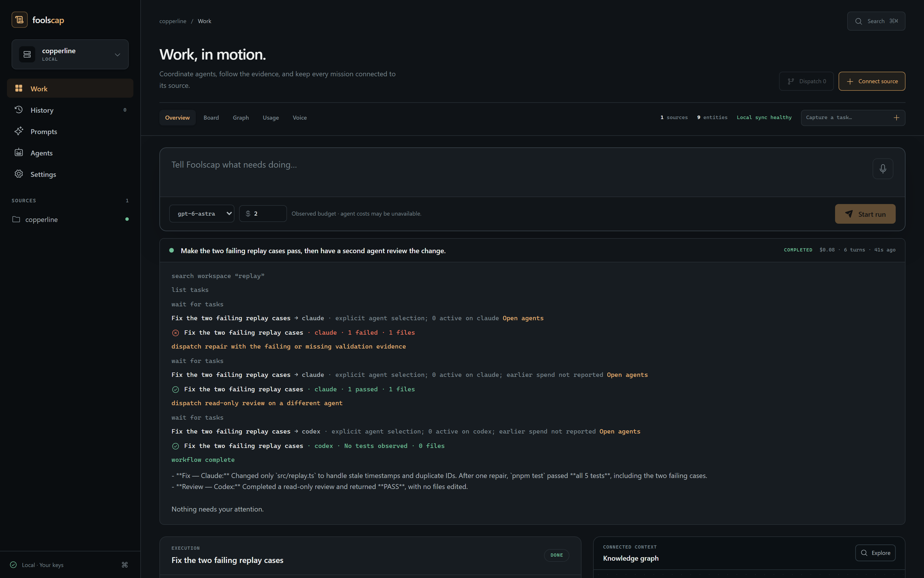Click the 'search workspace "replay"' line
This screenshot has width=924, height=578.
coord(218,276)
